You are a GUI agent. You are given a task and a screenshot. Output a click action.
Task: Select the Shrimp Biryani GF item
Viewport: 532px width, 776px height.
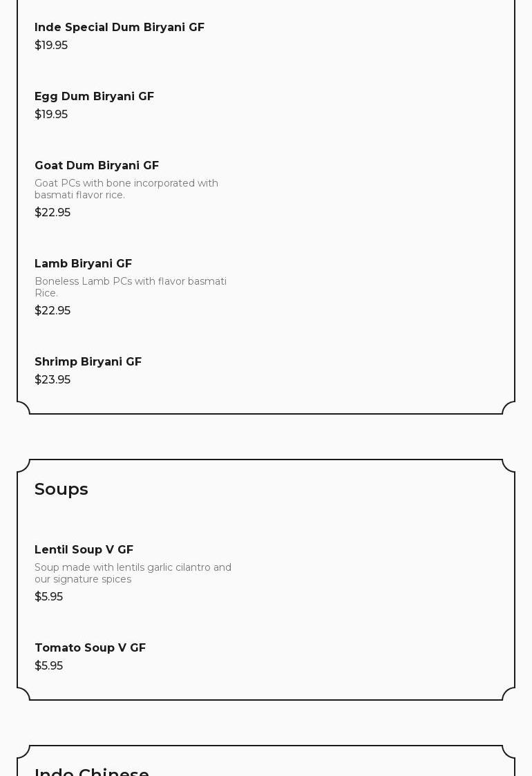point(88,362)
